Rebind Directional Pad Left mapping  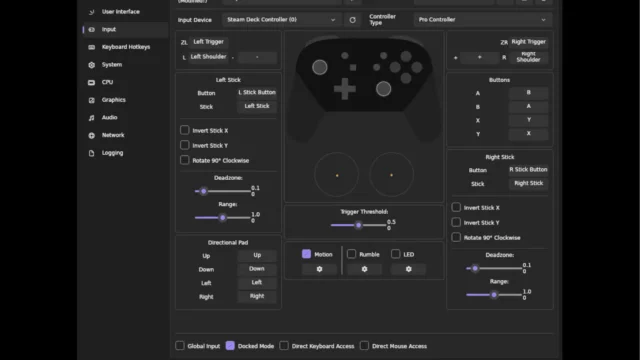(x=257, y=282)
